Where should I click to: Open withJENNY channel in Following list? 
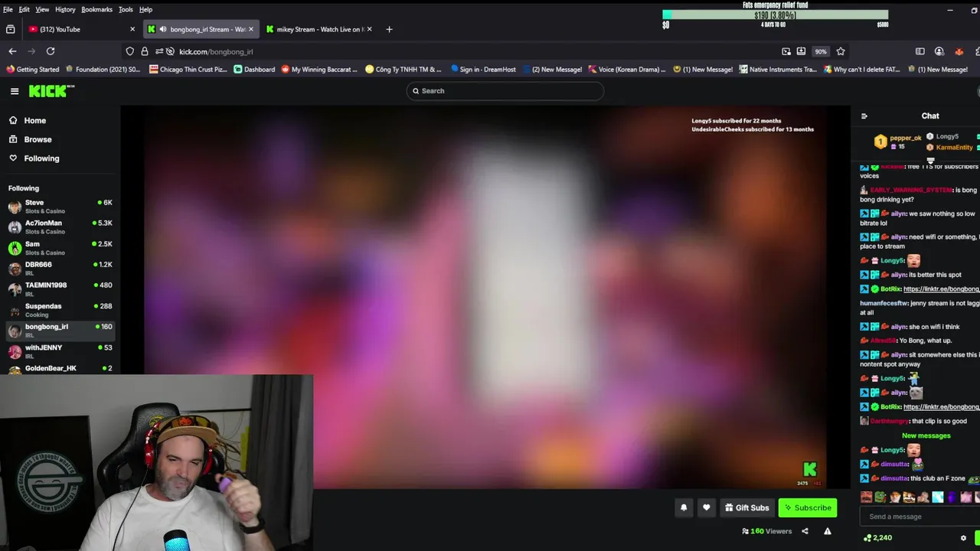pyautogui.click(x=60, y=351)
